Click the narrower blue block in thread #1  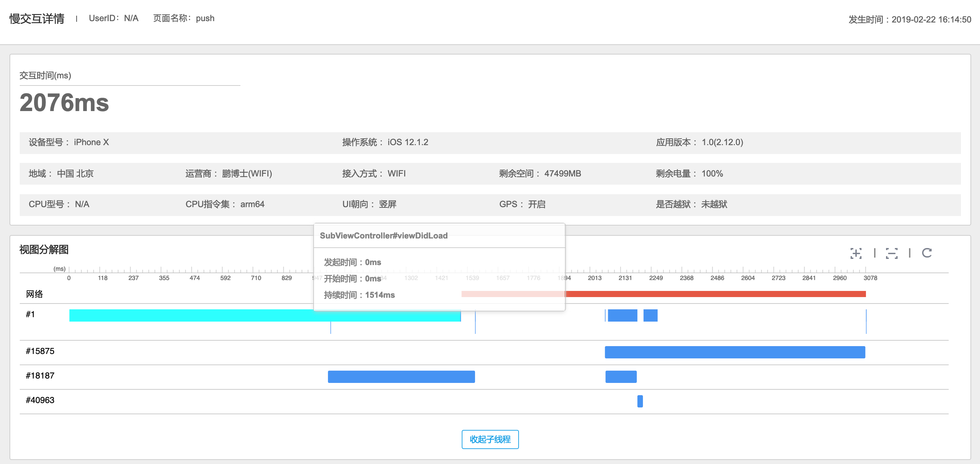click(x=650, y=315)
